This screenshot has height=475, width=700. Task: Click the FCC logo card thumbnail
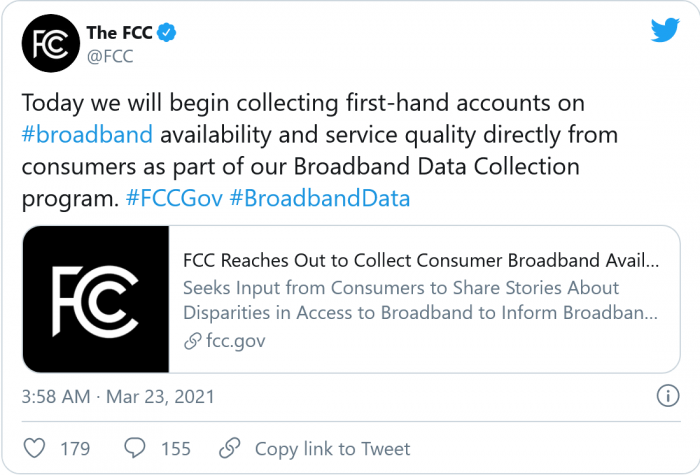point(96,299)
